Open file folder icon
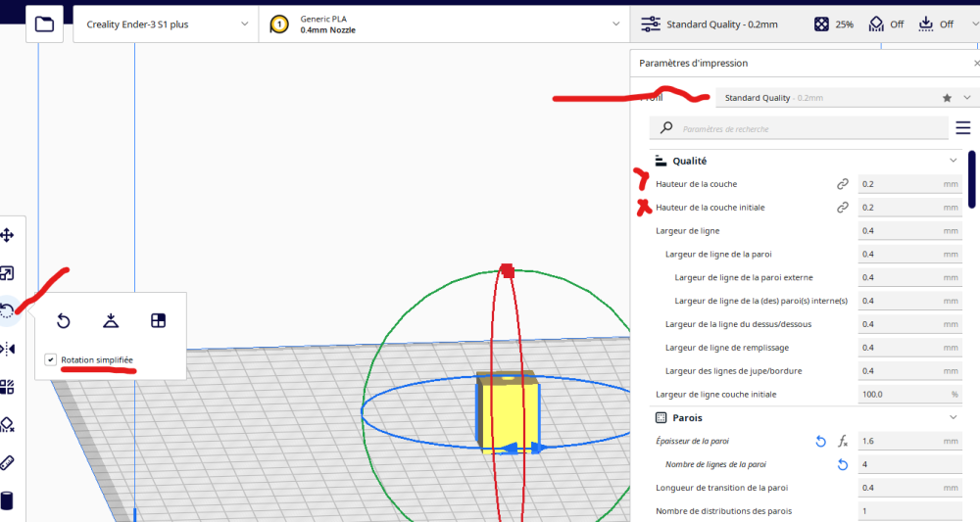This screenshot has height=522, width=980. point(44,24)
